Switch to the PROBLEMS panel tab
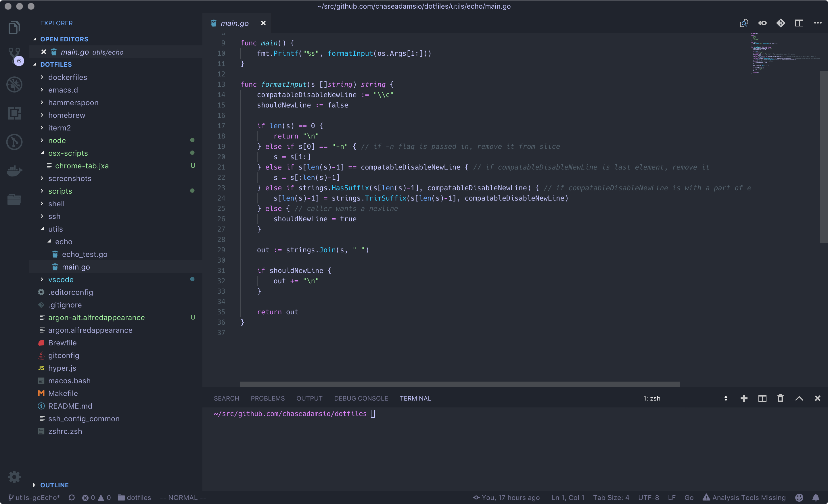 pyautogui.click(x=267, y=398)
